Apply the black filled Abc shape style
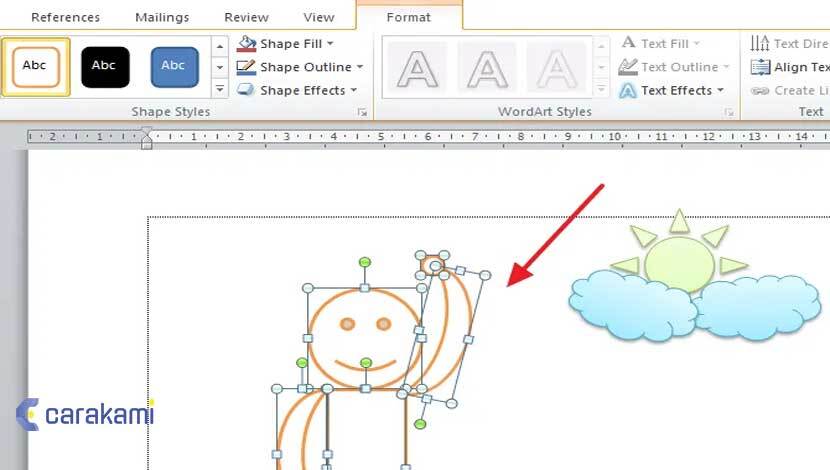The height and width of the screenshot is (470, 830). (105, 67)
